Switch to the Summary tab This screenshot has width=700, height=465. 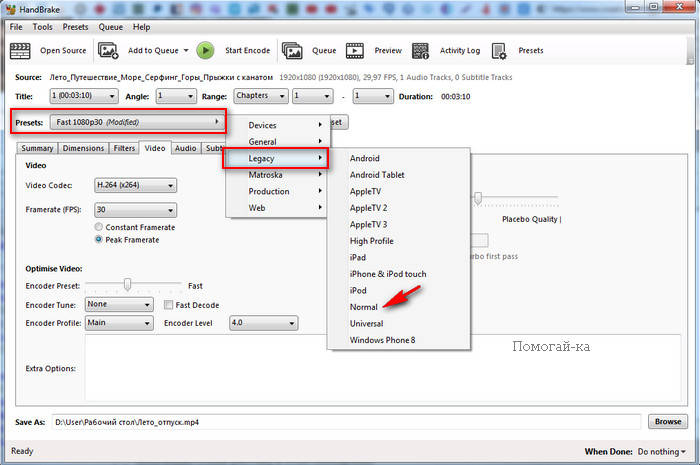click(37, 148)
